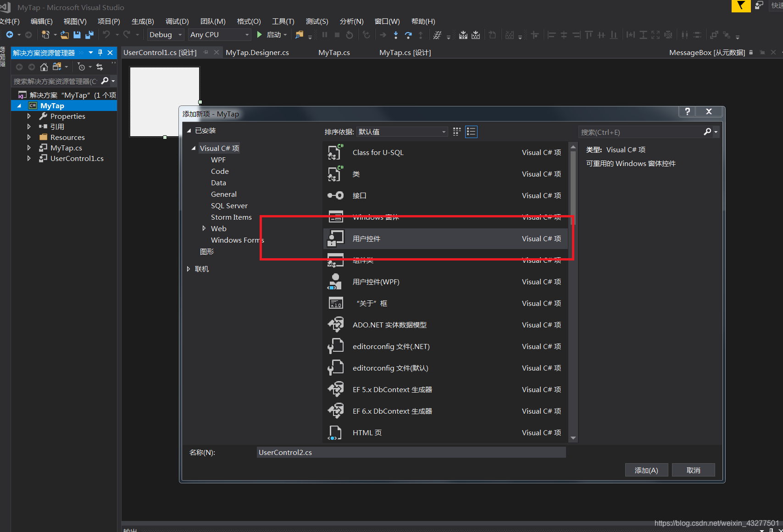783x532 pixels.
Task: Select the “关于”框 template
Action: pyautogui.click(x=445, y=303)
